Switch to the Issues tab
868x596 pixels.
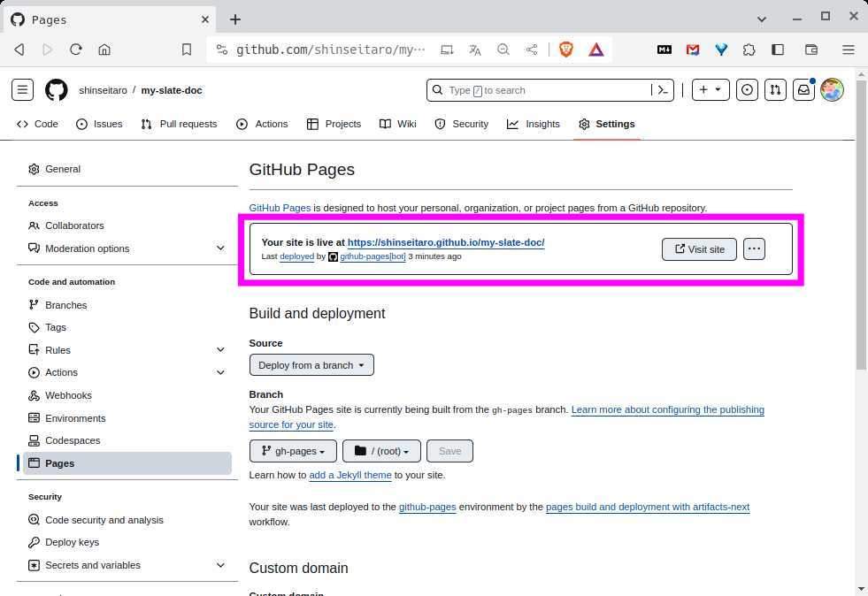[x=99, y=124]
